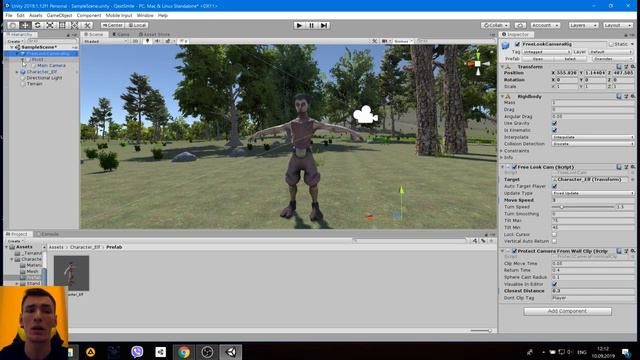Open Rigidbody preset icon
Viewport: 640px width, 360px height.
tap(626, 96)
